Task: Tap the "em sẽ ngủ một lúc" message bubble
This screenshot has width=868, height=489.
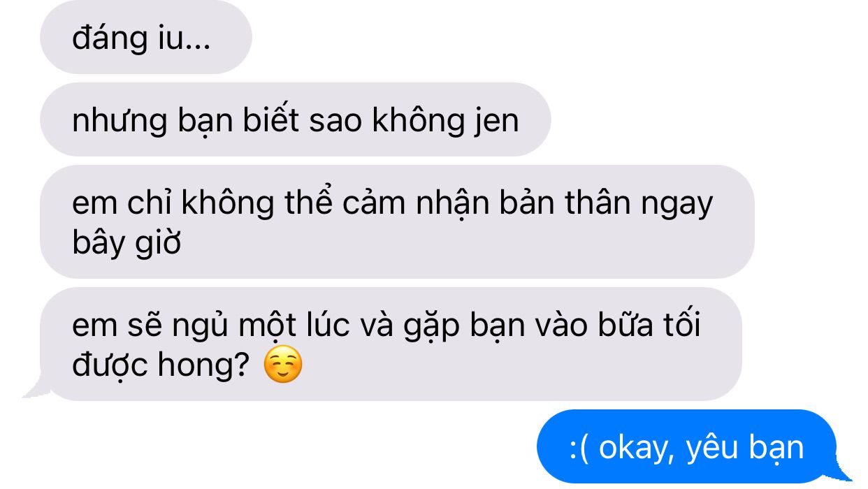Action: coord(391,344)
